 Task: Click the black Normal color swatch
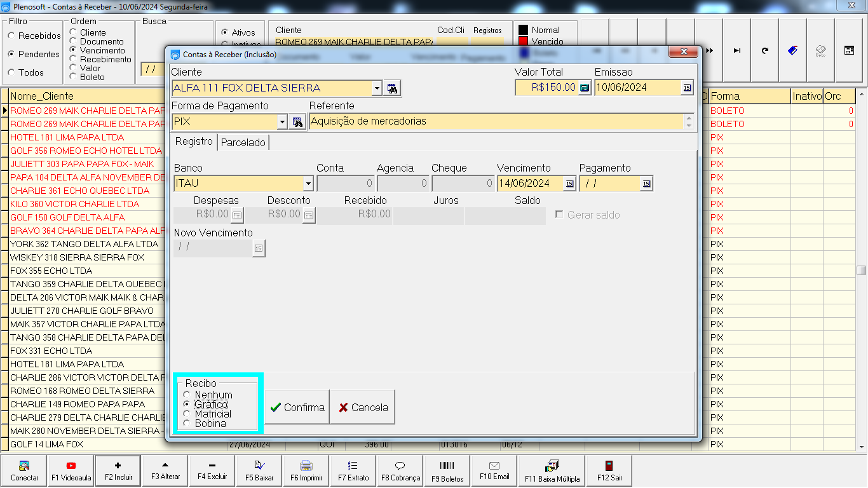tap(524, 30)
